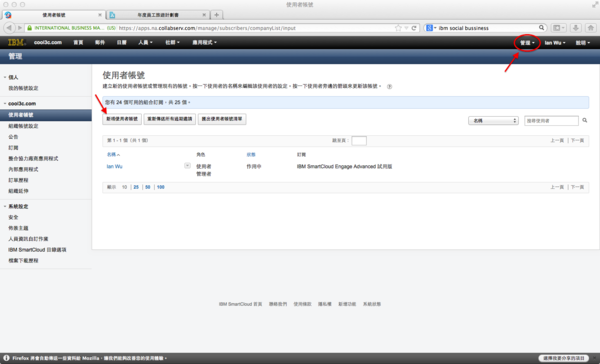Click the browser back arrow button
The image size is (600, 364).
pyautogui.click(x=9, y=28)
